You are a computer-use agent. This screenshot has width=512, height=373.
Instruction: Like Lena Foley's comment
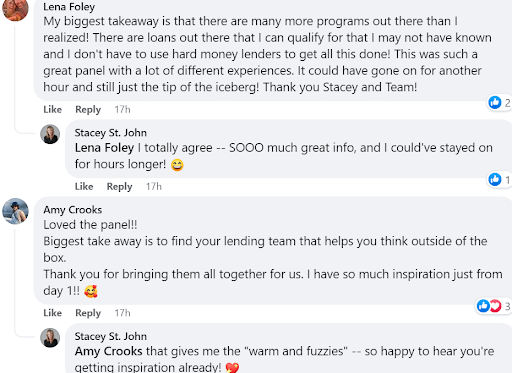[52, 109]
